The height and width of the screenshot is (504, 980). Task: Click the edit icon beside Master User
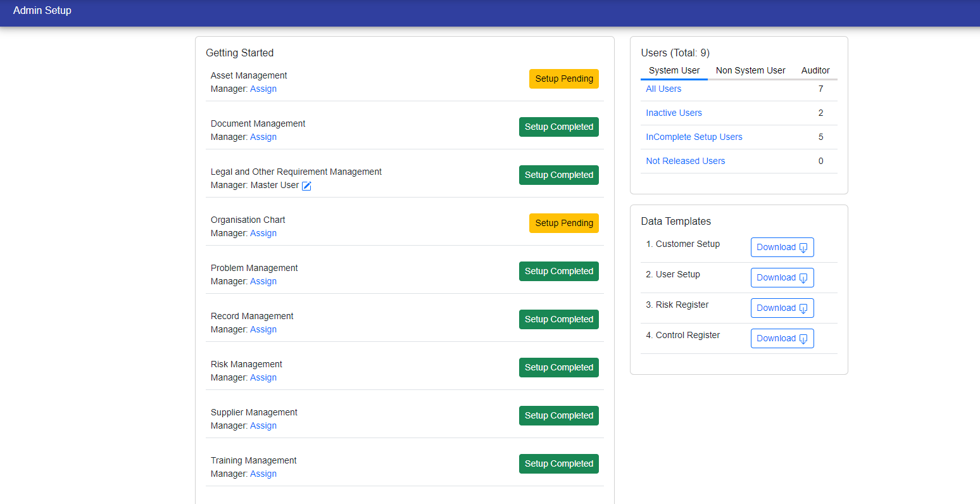[x=306, y=186]
